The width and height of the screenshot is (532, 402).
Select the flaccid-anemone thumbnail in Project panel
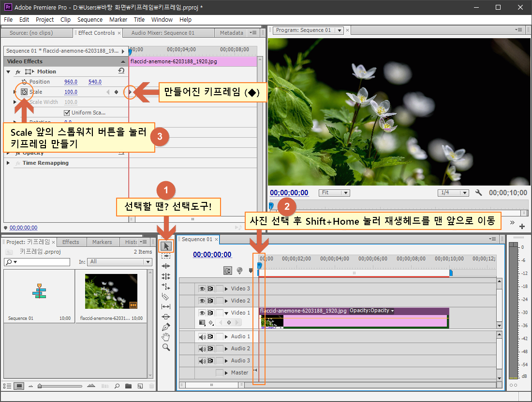(x=111, y=291)
